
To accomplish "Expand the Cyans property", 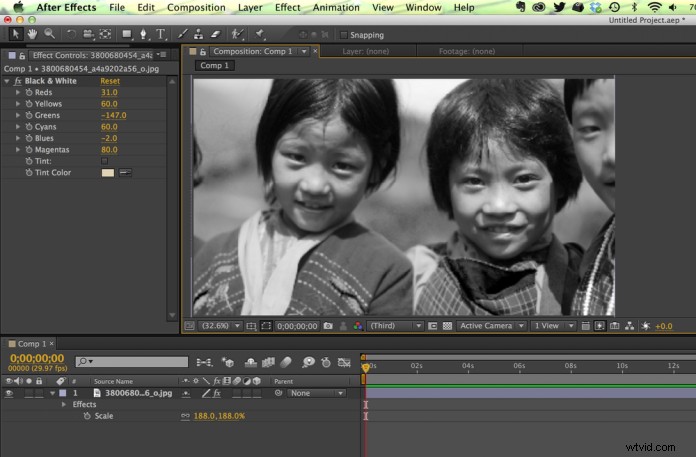I will click(18, 127).
